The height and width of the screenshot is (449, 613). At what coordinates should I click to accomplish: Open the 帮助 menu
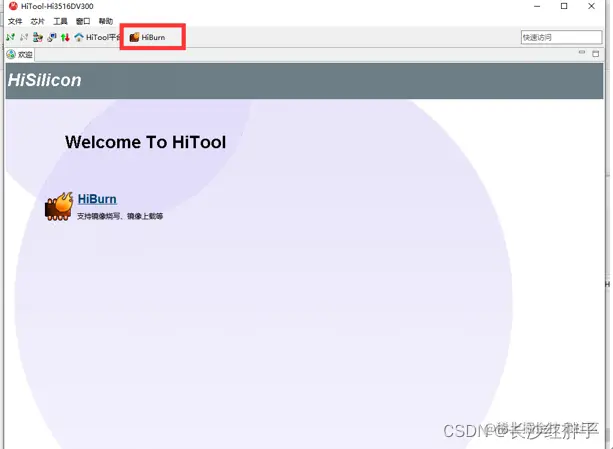[x=106, y=21]
